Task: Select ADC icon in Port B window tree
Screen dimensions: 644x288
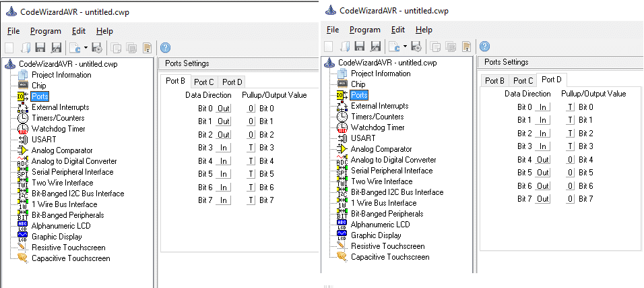Action: (x=24, y=161)
